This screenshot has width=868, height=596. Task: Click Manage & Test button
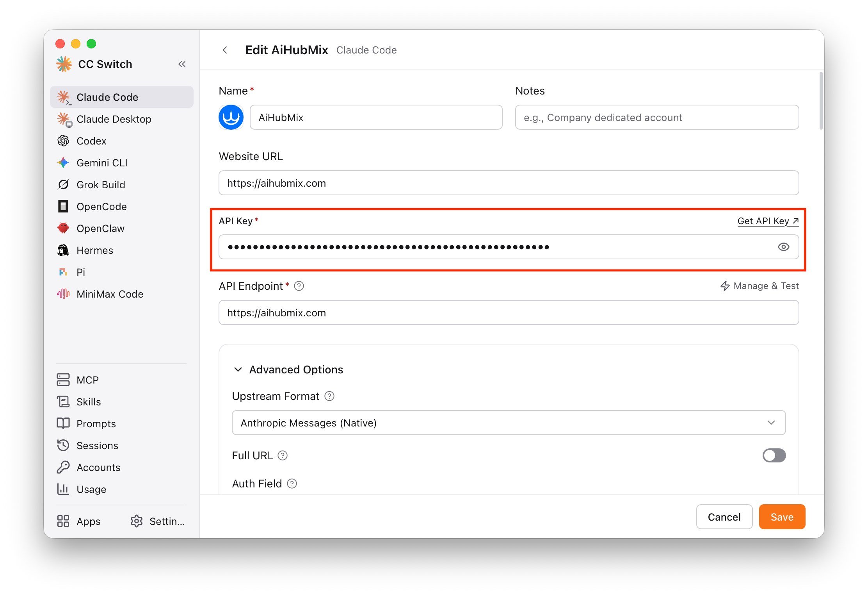[759, 286]
